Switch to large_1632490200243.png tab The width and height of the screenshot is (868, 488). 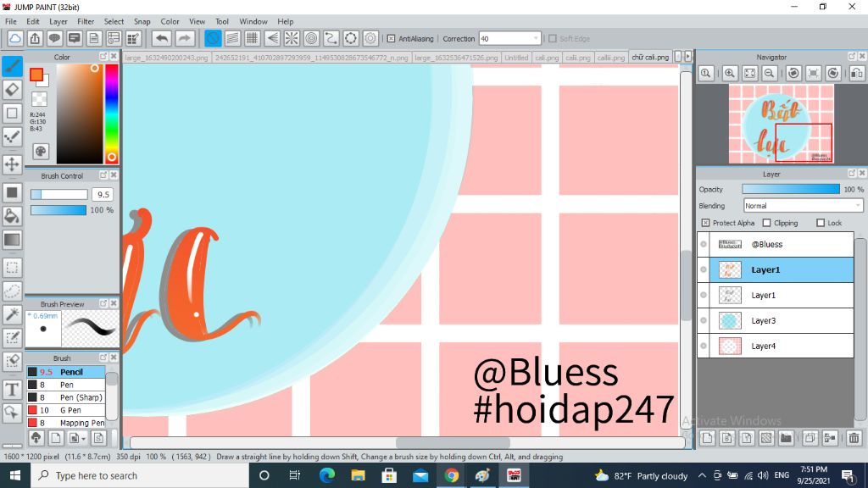click(x=167, y=57)
